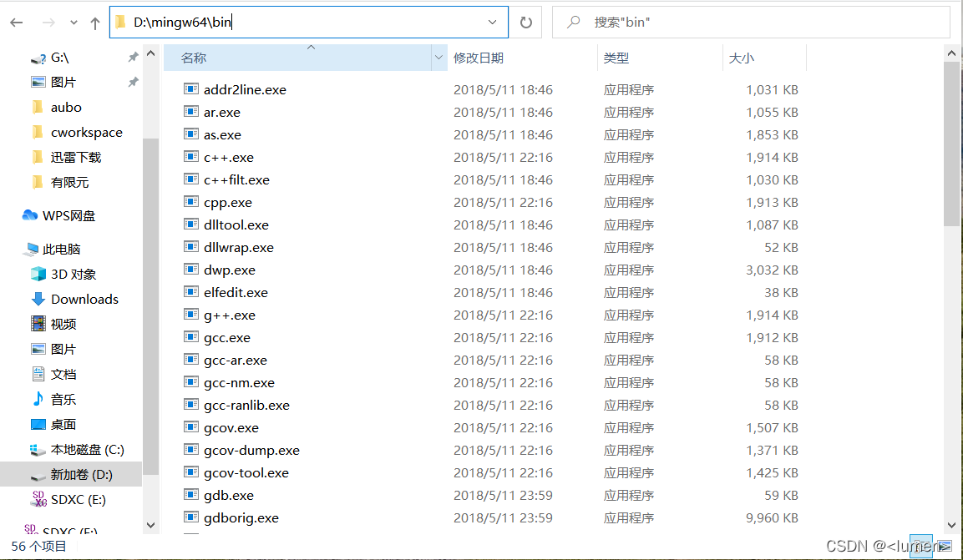Go up one folder level arrow
This screenshot has height=560, width=963.
94,23
